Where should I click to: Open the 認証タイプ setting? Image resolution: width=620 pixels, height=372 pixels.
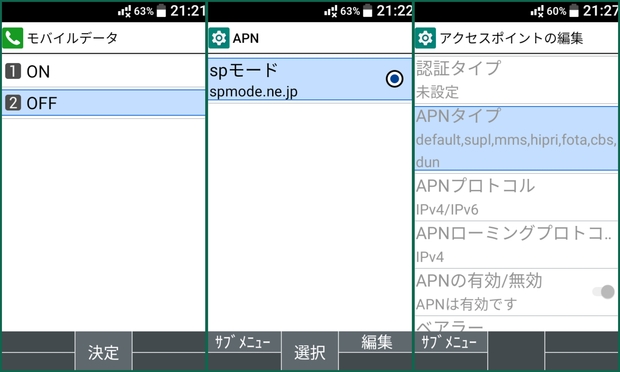516,80
